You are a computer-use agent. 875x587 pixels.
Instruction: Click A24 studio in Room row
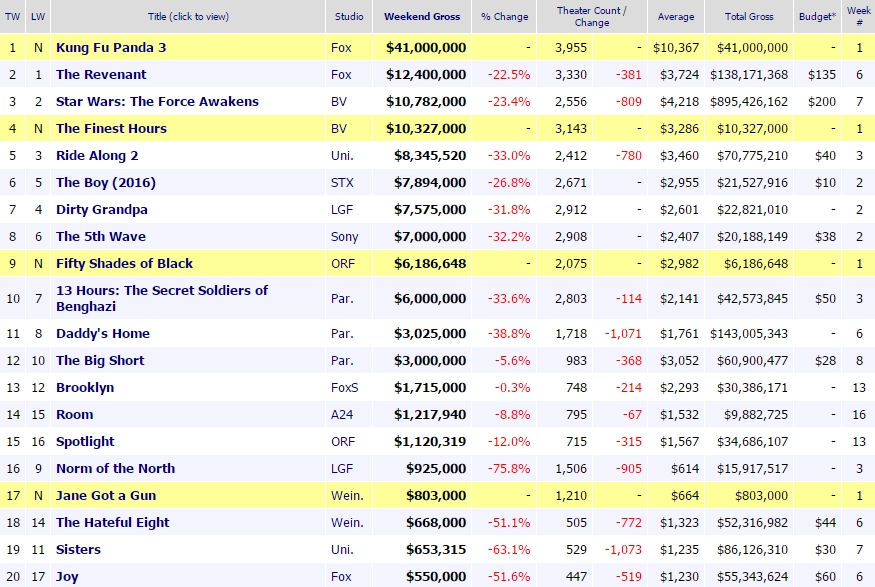click(342, 415)
